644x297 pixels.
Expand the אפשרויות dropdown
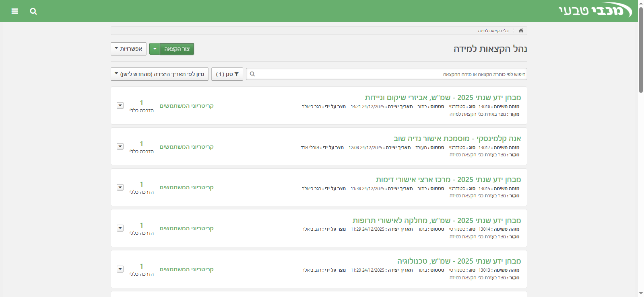(128, 49)
